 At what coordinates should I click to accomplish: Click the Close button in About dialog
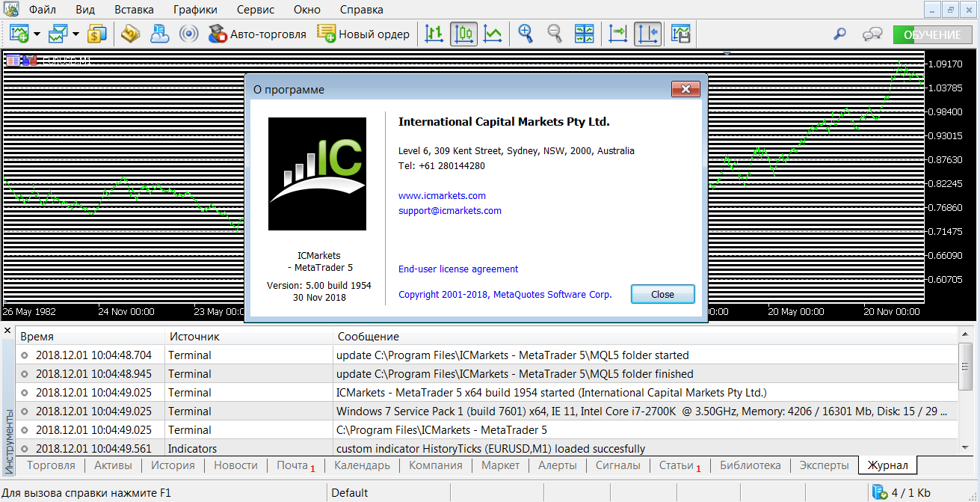click(x=662, y=294)
